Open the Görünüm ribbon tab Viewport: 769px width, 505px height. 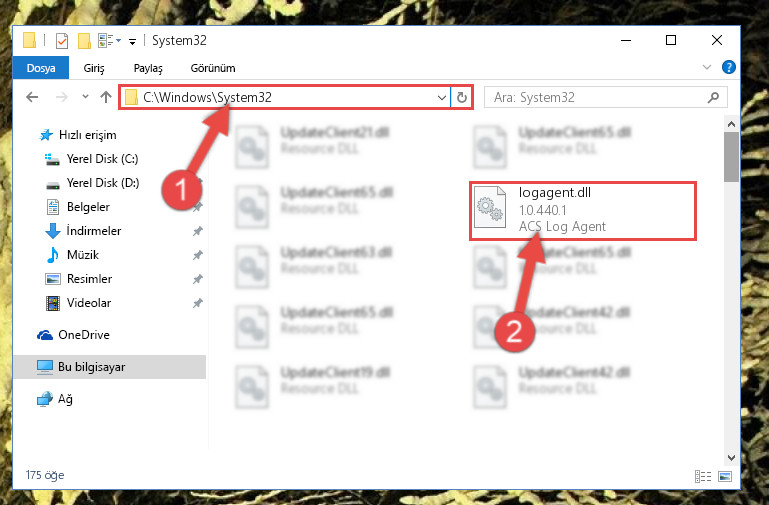213,68
